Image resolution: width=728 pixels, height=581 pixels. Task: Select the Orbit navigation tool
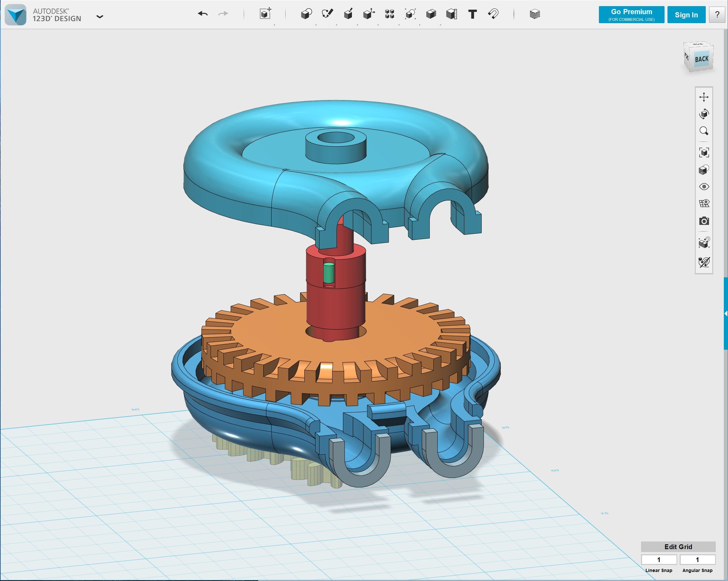click(x=704, y=114)
